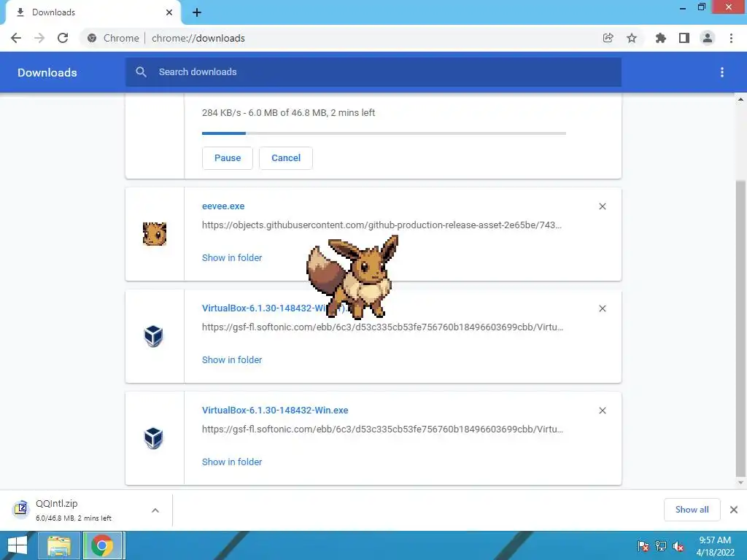Click the eevee githubusercontent source URL
The image size is (747, 560).
click(x=382, y=225)
